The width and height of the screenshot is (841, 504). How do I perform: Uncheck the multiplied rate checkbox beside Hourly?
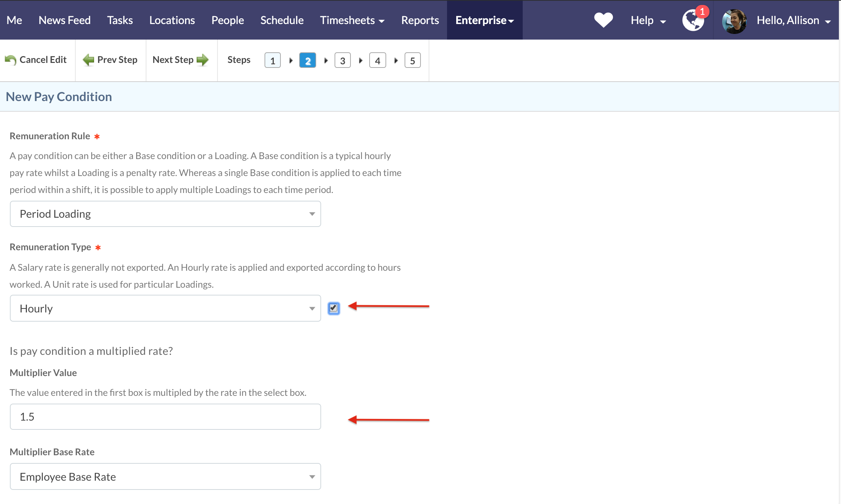coord(333,308)
